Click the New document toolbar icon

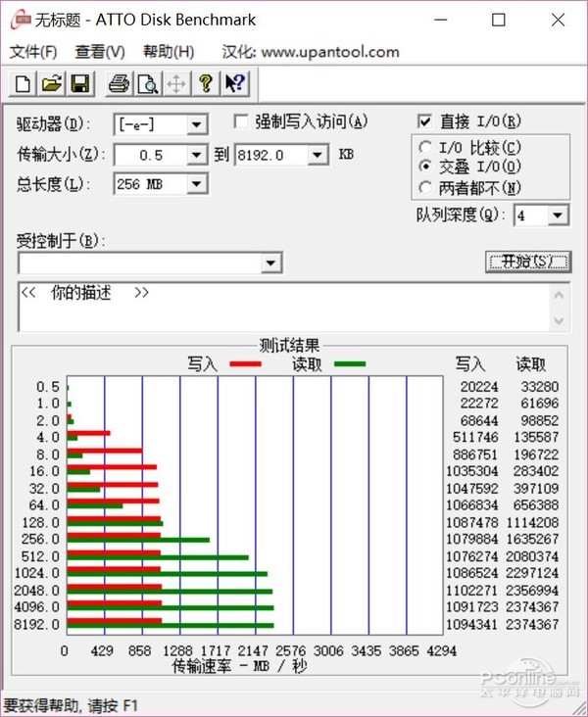pyautogui.click(x=23, y=84)
